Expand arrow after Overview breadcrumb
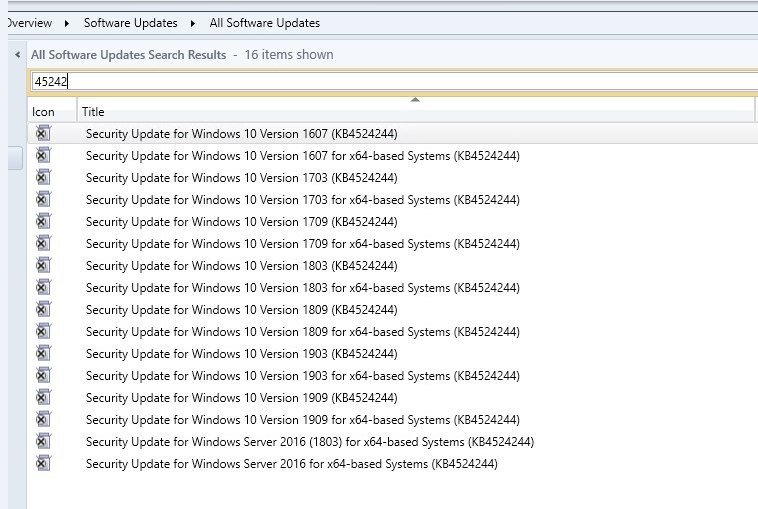 pos(67,23)
